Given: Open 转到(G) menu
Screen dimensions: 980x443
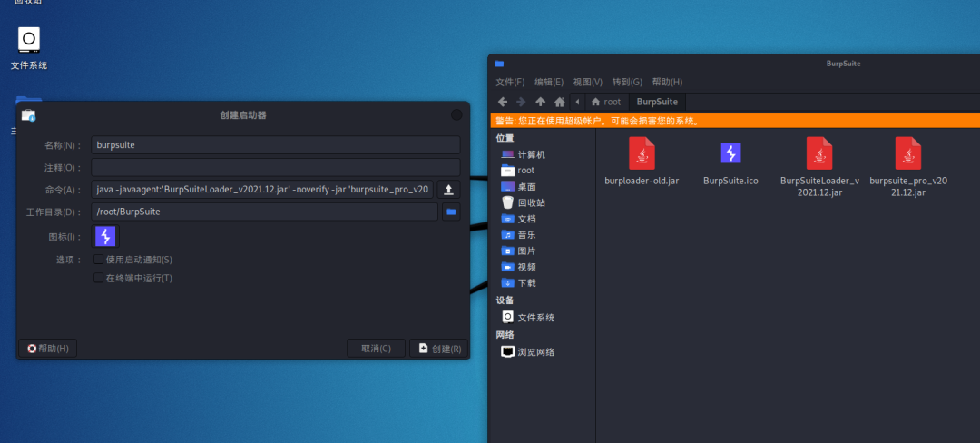Looking at the screenshot, I should click(627, 83).
